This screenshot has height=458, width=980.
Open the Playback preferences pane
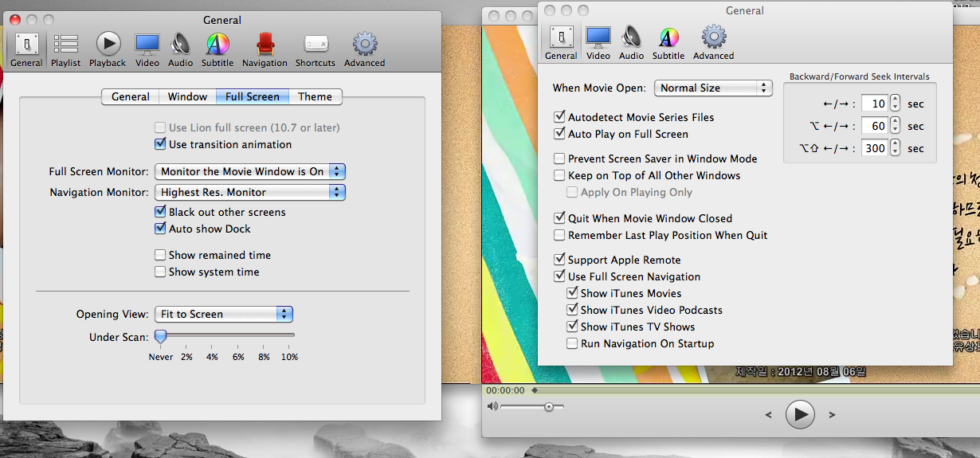pos(108,49)
